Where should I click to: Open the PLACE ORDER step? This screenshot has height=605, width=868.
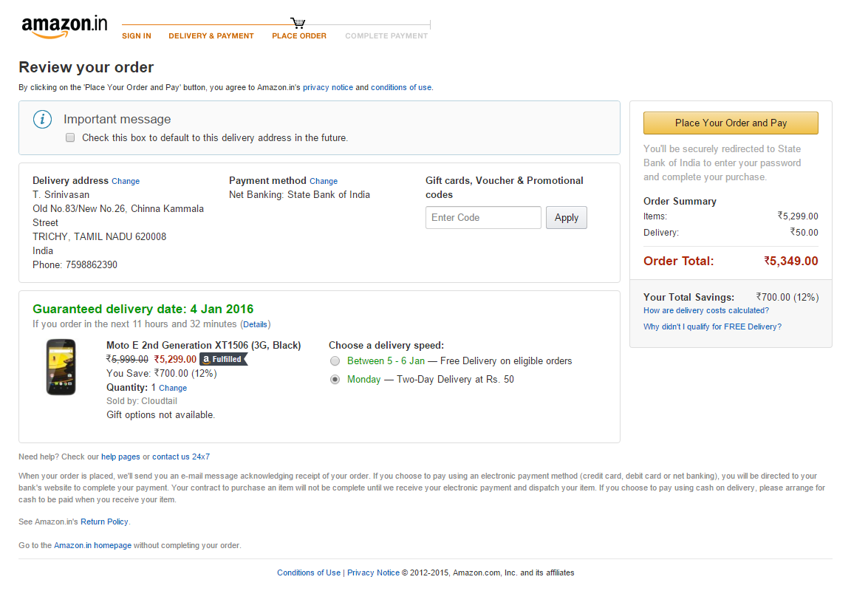(x=299, y=36)
